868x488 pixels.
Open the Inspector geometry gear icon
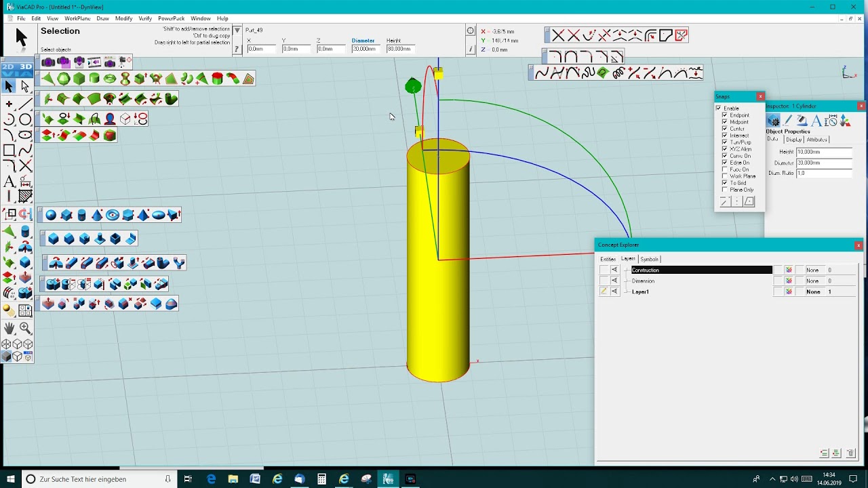pos(774,121)
